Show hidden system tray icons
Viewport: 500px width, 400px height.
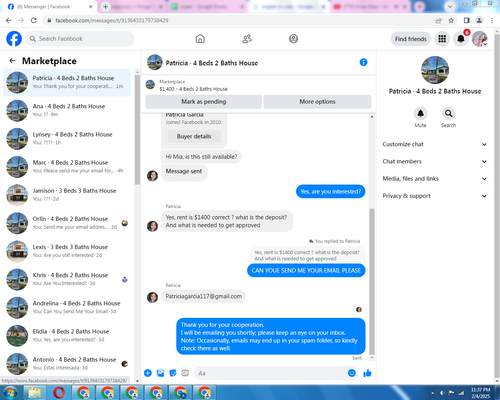pyautogui.click(x=432, y=393)
